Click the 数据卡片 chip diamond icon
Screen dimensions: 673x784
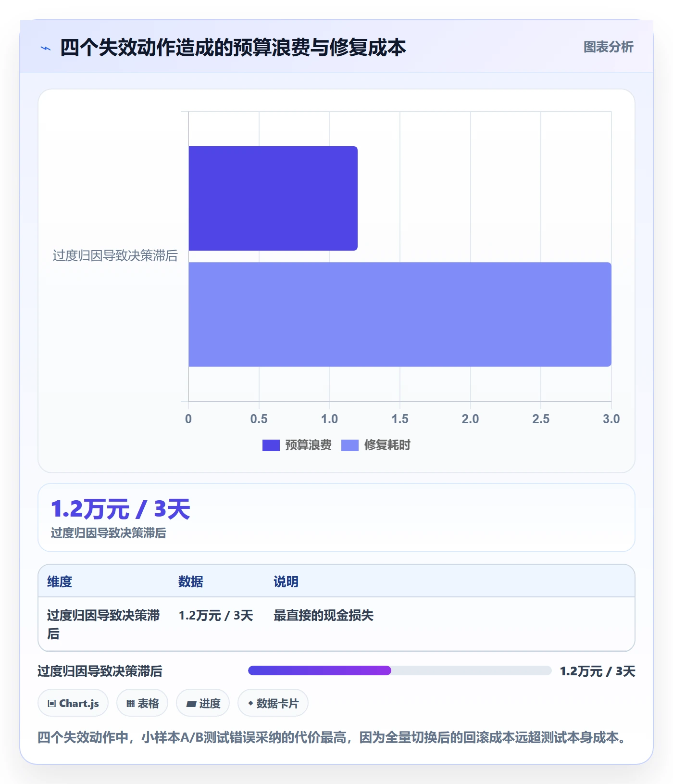click(x=250, y=703)
